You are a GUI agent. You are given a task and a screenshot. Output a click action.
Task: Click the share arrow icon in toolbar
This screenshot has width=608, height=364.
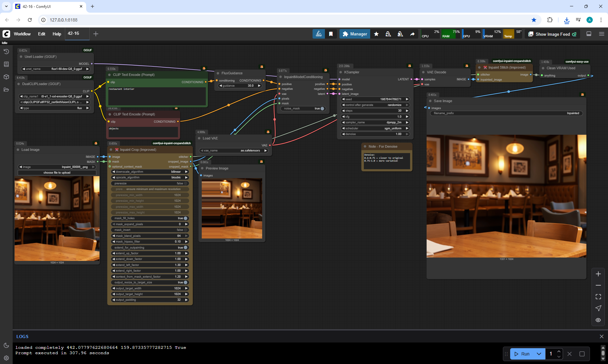[412, 34]
